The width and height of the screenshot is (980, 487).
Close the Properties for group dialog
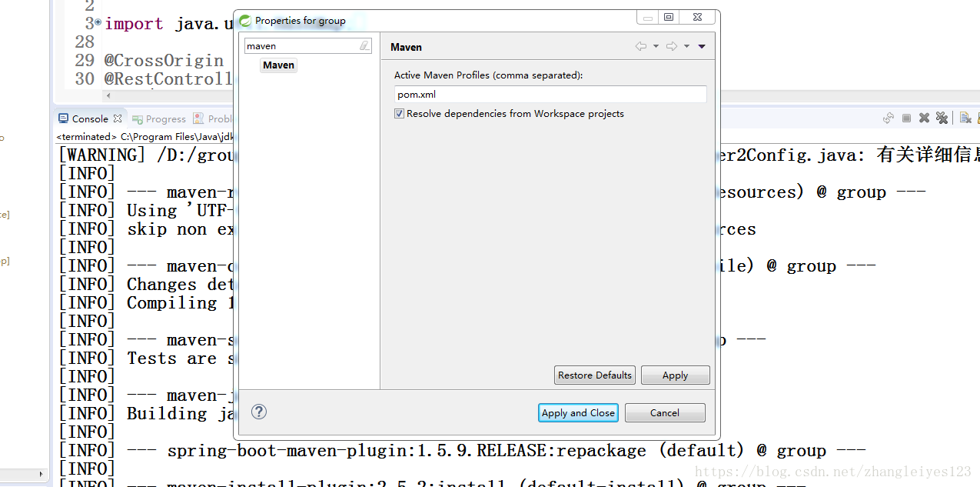tap(697, 17)
